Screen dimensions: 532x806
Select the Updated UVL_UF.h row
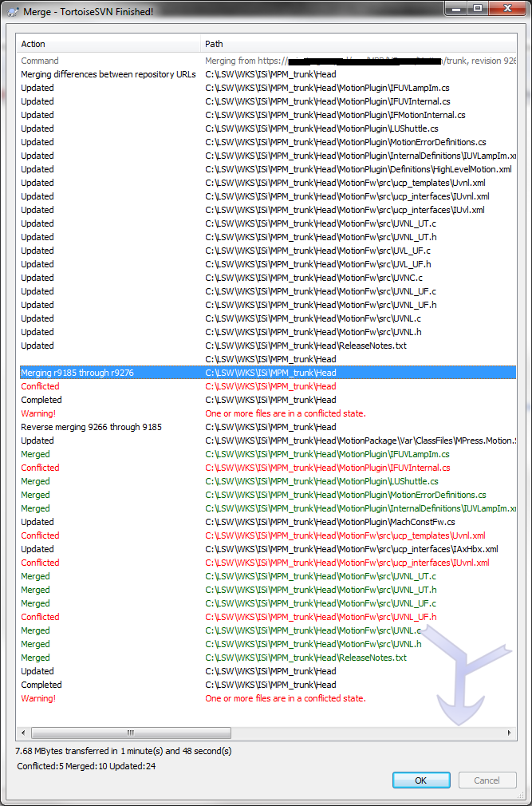click(x=266, y=264)
